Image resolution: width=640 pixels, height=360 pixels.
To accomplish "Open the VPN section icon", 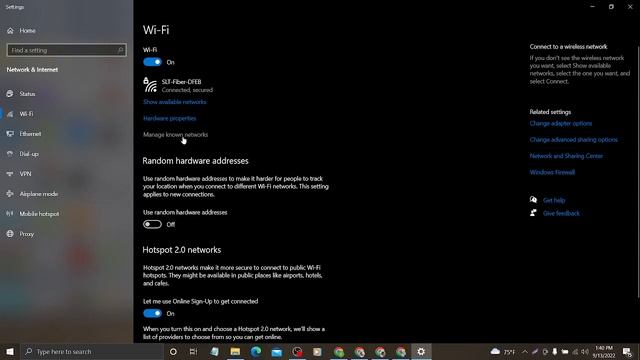I will tap(10, 174).
